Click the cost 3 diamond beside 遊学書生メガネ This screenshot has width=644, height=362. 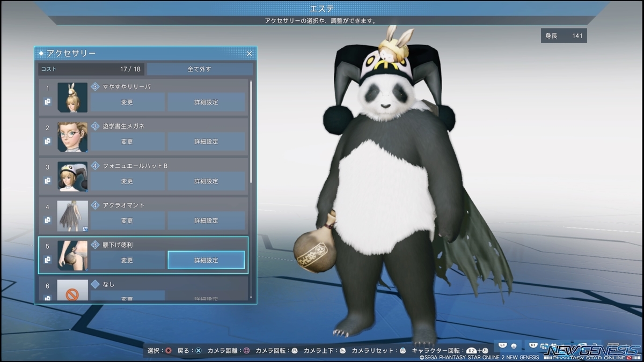tap(95, 126)
